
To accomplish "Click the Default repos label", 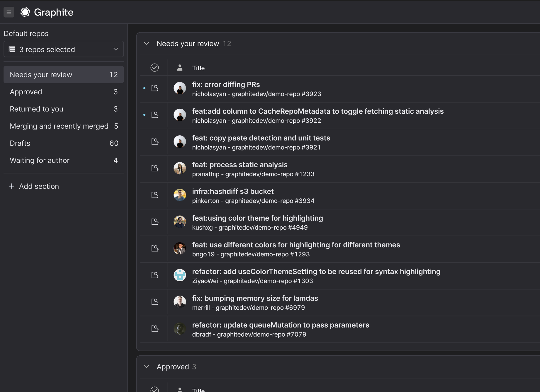I will (x=26, y=34).
